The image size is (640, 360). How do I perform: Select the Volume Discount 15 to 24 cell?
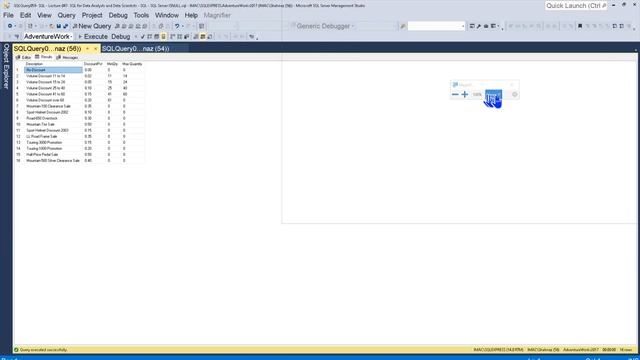coord(53,82)
